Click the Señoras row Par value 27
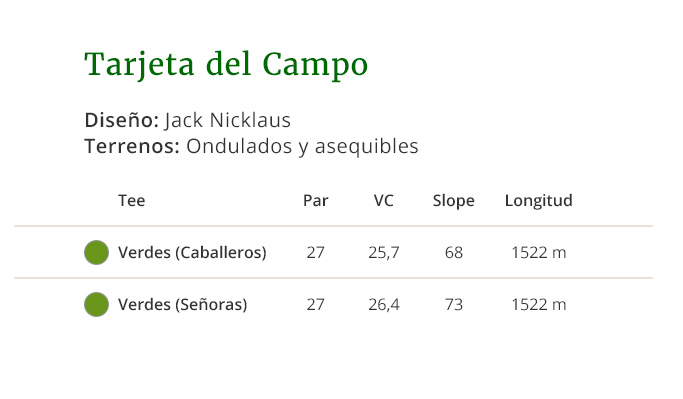Screen dimensions: 683x399 315,304
